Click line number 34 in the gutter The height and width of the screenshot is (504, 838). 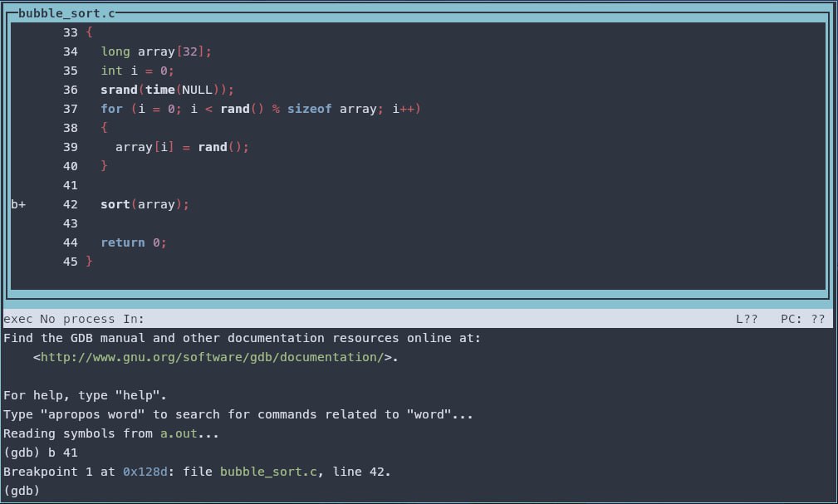coord(70,51)
